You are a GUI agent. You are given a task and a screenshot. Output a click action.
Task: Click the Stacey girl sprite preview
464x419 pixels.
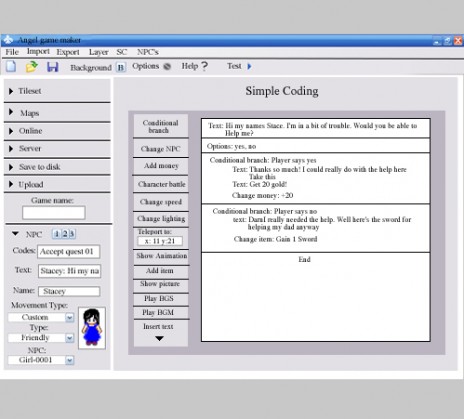click(92, 328)
